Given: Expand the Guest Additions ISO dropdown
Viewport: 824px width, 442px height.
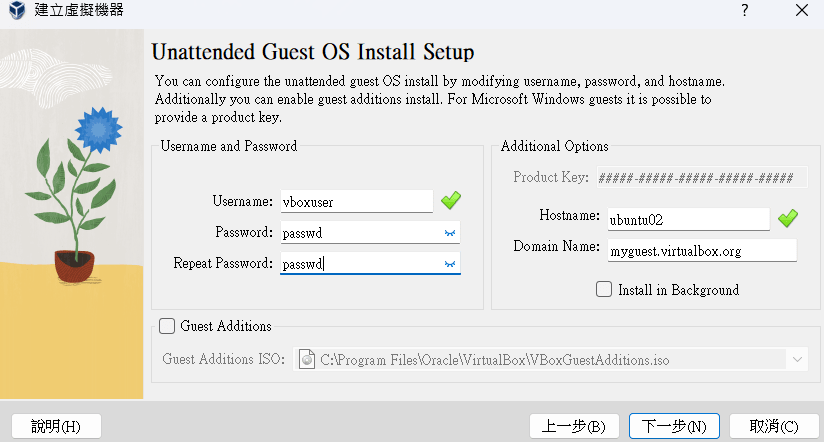Looking at the screenshot, I should (x=797, y=359).
